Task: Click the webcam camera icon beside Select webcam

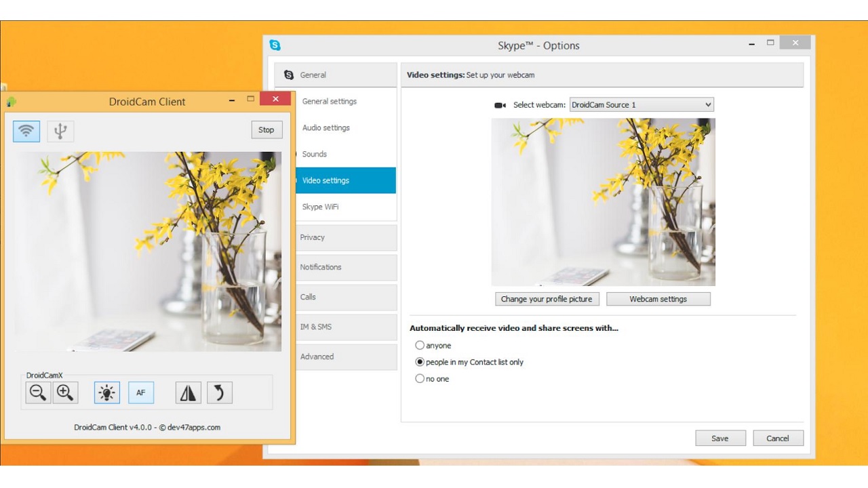Action: (500, 105)
